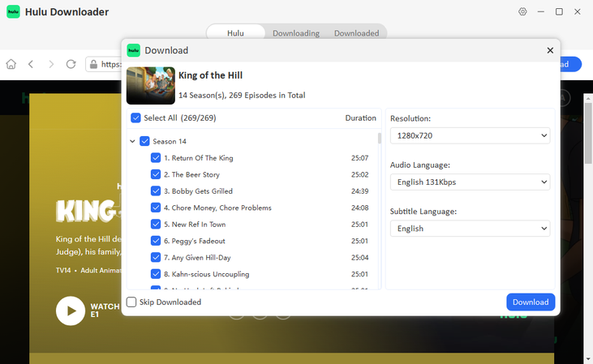Navigate forward in browser toolbar
Image resolution: width=593 pixels, height=364 pixels.
click(51, 64)
